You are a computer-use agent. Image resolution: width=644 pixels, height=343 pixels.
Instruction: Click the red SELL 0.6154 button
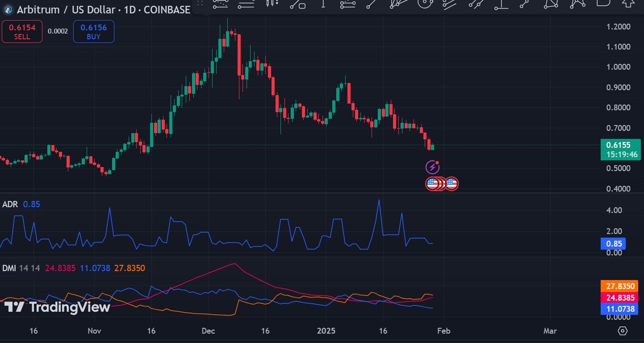[x=22, y=32]
